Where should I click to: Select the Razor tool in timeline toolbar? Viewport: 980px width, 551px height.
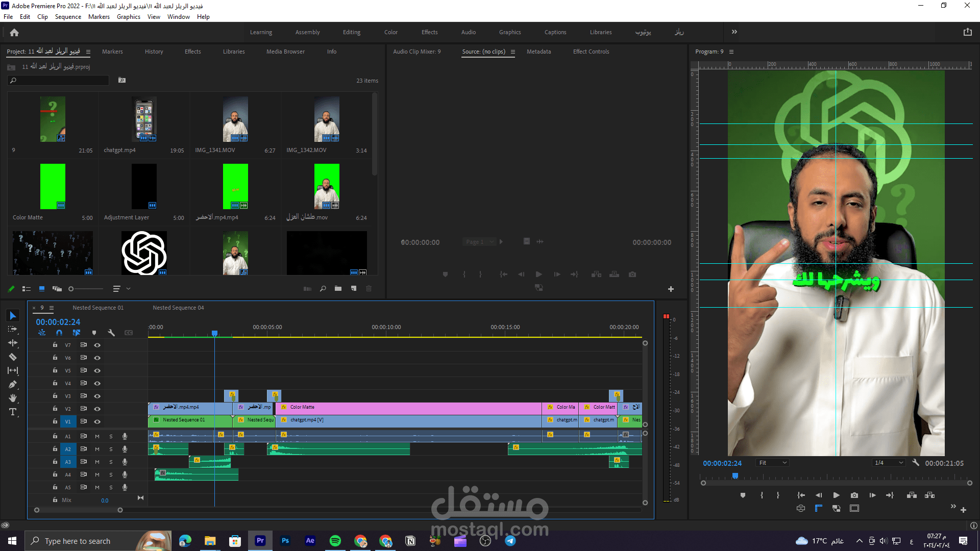click(13, 357)
